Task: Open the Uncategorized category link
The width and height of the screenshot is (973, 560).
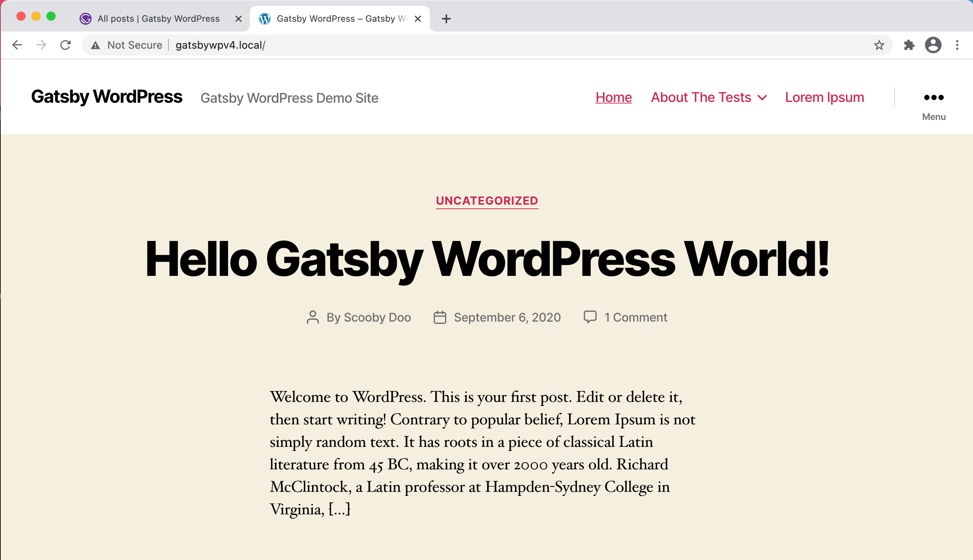Action: (487, 201)
